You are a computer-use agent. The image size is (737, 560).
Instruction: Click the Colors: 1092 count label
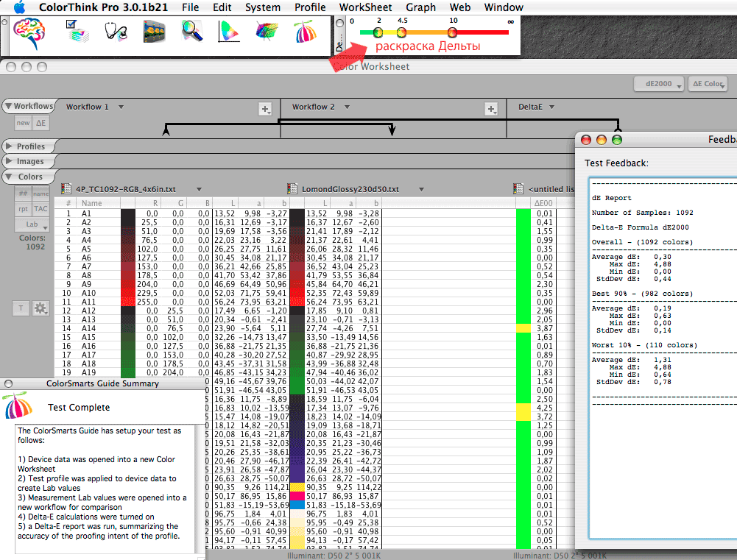pyautogui.click(x=32, y=242)
